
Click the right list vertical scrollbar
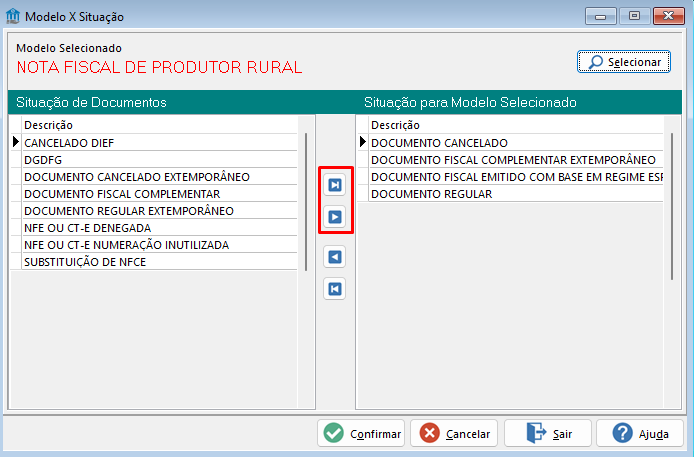click(672, 206)
